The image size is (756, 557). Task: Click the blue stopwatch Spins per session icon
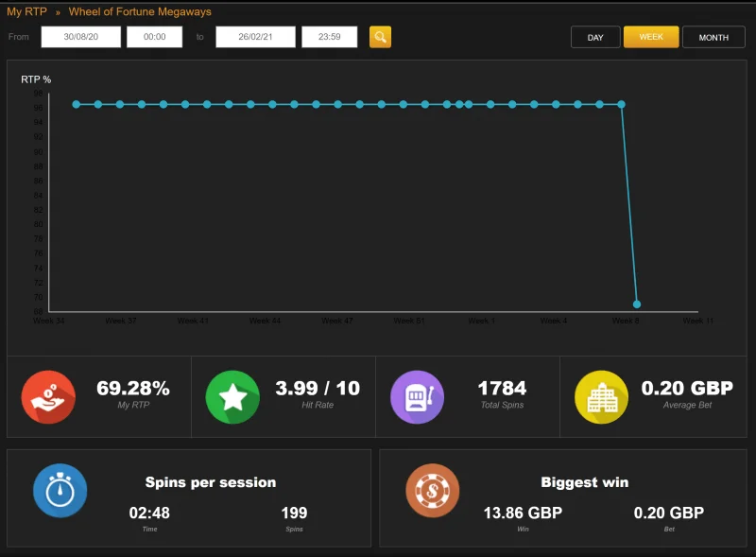[60, 491]
